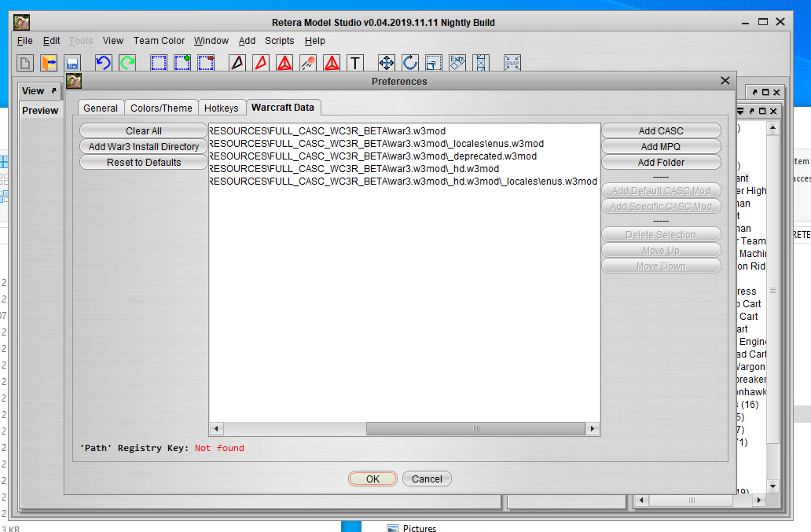Click the Preview panel tab
This screenshot has width=811, height=532.
click(x=40, y=111)
